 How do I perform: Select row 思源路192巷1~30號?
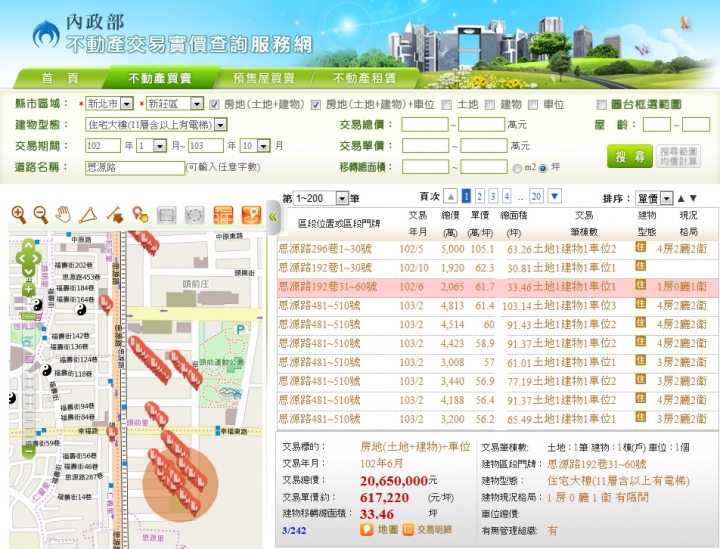(498, 268)
